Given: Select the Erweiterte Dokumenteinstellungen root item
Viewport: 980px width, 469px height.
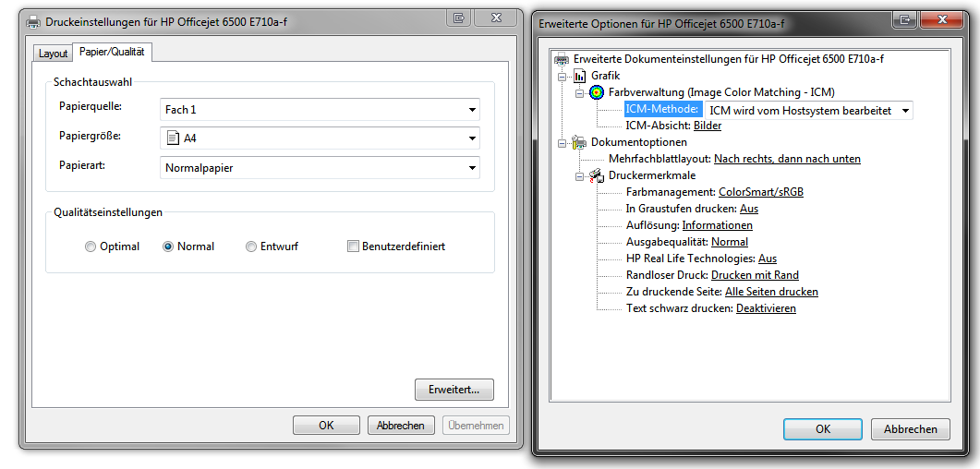Looking at the screenshot, I should click(729, 59).
